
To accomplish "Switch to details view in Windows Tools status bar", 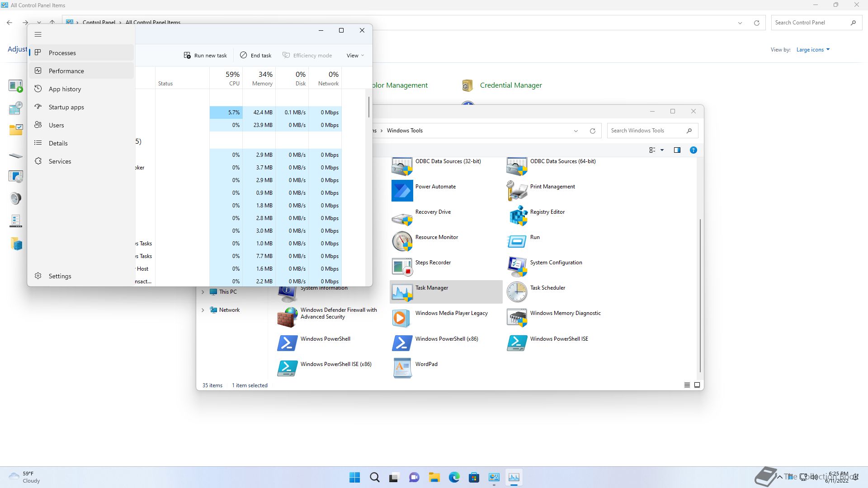I will click(687, 385).
